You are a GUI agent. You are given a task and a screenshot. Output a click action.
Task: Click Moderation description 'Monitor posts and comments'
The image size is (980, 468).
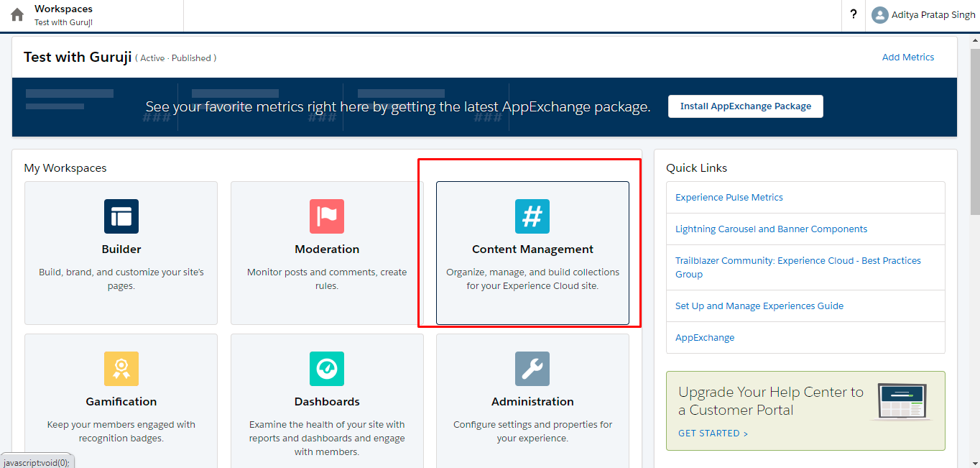[x=327, y=279]
